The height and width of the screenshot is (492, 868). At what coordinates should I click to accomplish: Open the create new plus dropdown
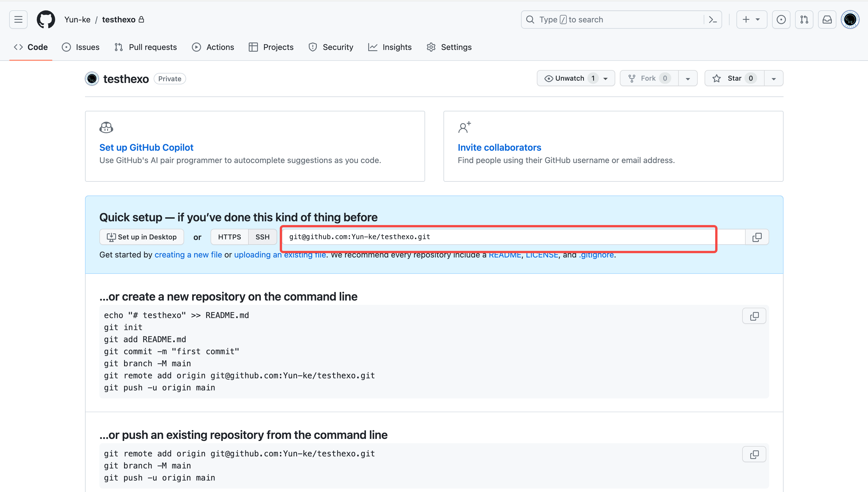[751, 20]
